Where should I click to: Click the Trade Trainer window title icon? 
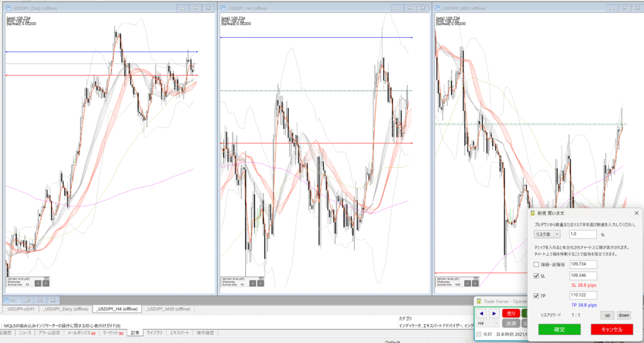(x=479, y=301)
